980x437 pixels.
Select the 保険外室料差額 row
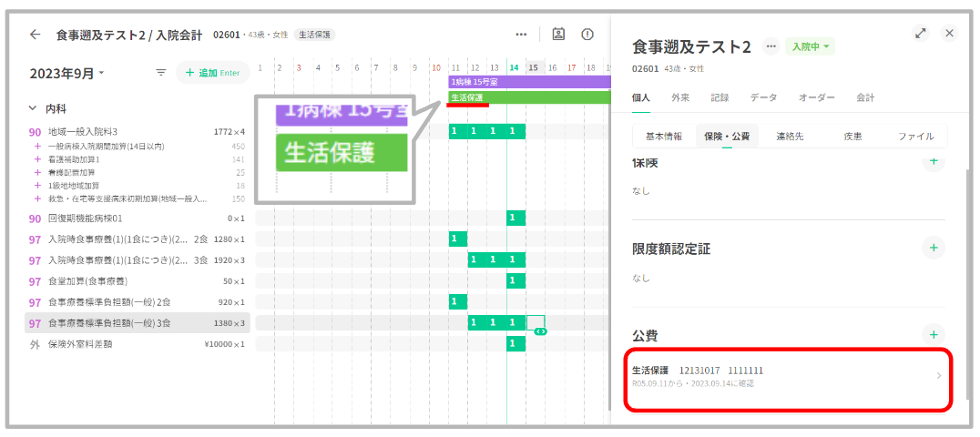[x=138, y=344]
